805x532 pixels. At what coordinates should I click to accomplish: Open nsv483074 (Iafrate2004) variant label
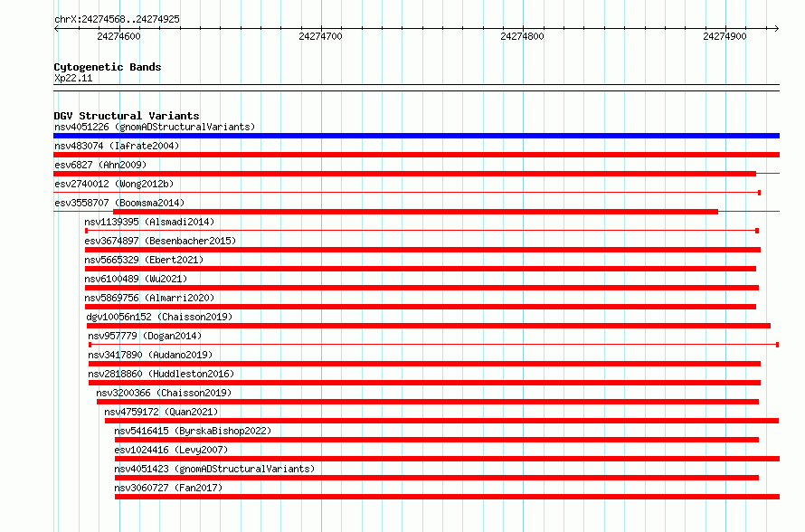coord(117,146)
